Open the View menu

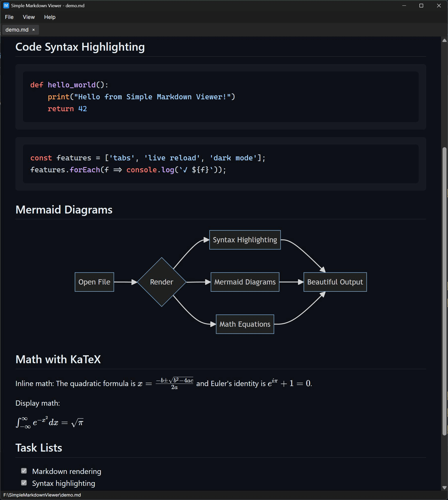[x=29, y=17]
